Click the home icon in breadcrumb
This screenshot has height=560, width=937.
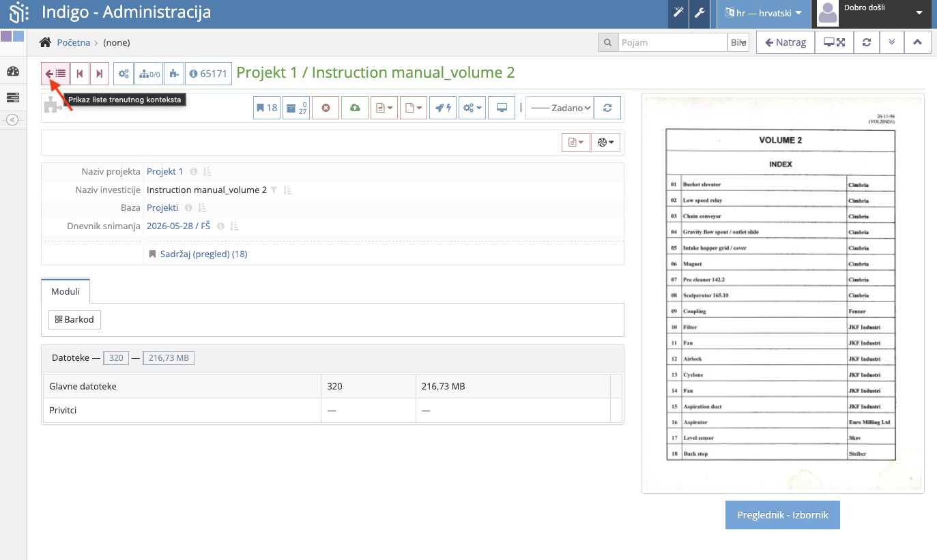[45, 42]
